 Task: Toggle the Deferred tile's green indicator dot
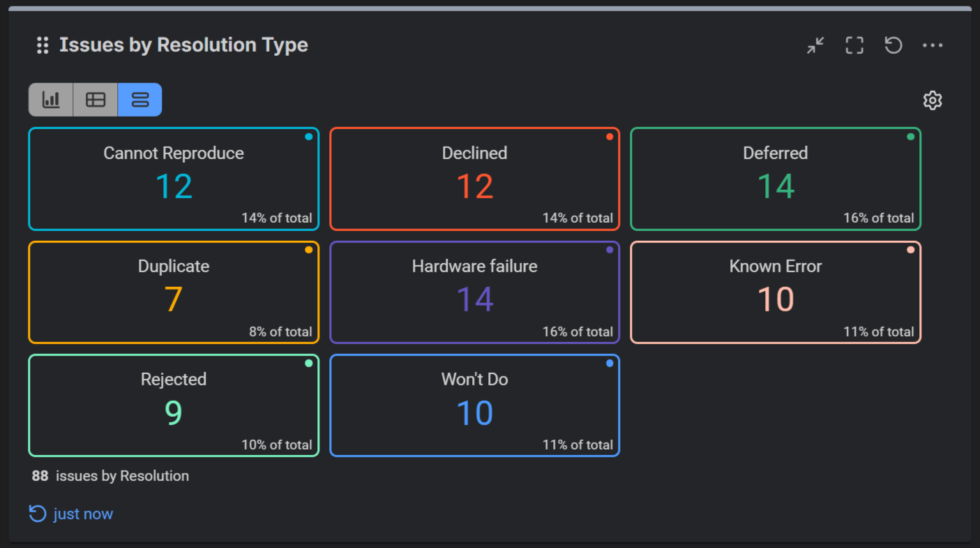tap(910, 137)
